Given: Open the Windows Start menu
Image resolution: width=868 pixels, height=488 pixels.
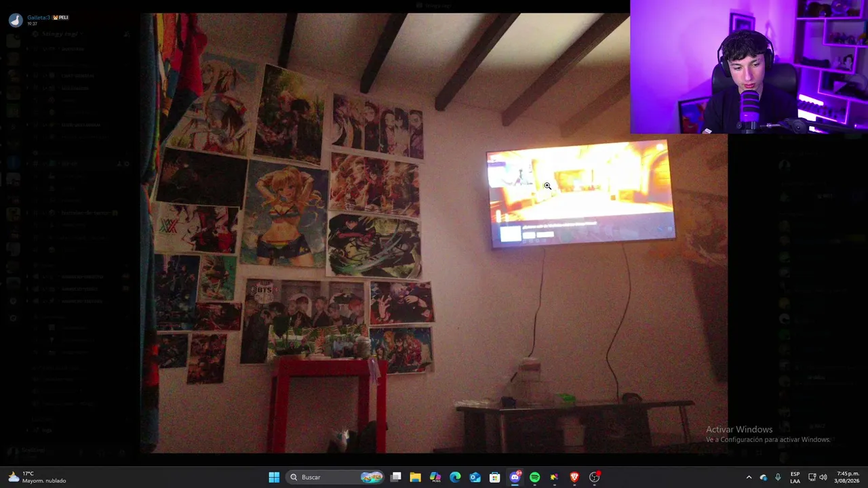Looking at the screenshot, I should [x=274, y=477].
